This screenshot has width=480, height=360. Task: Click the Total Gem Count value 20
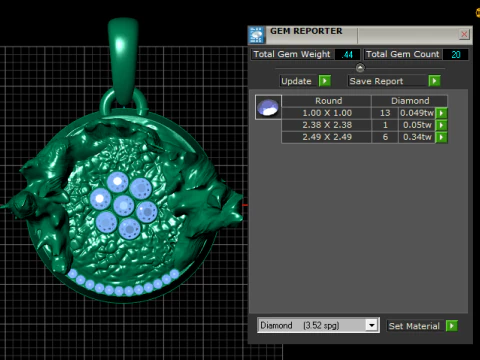tap(455, 54)
